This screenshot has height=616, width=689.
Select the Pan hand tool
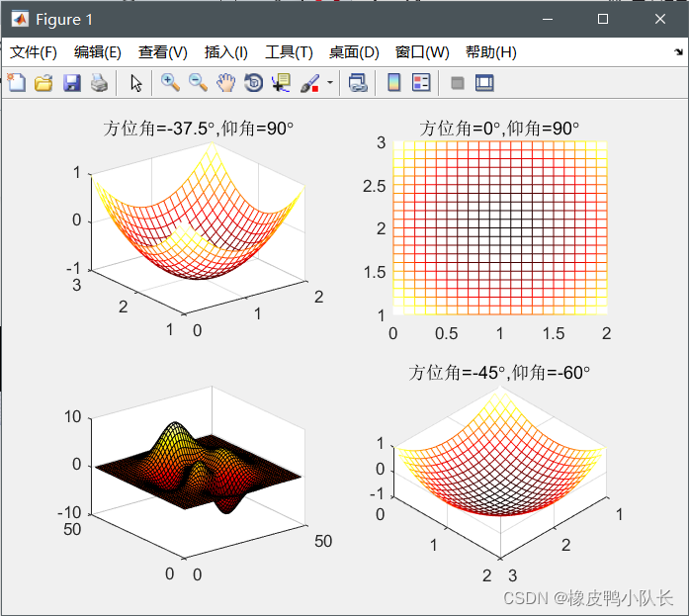(x=225, y=83)
